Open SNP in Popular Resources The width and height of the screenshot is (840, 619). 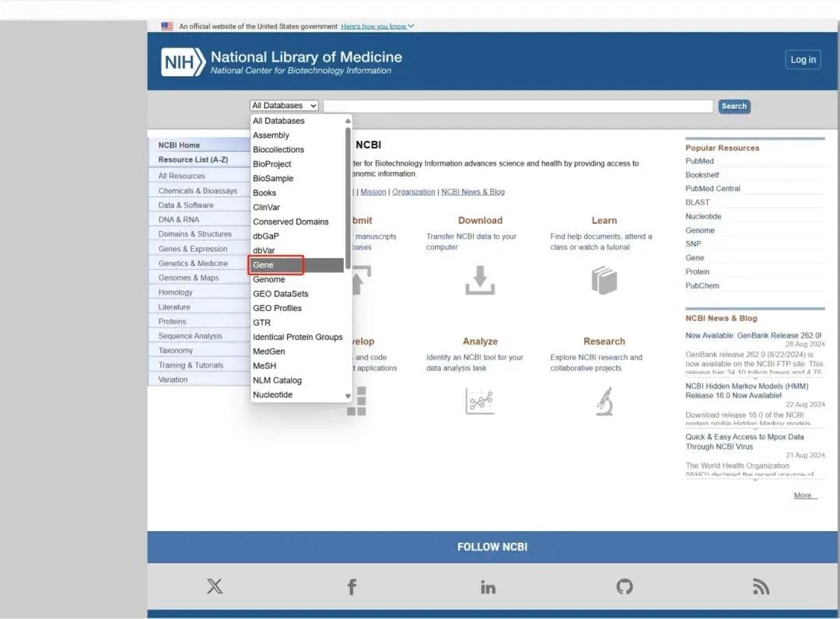click(x=693, y=243)
